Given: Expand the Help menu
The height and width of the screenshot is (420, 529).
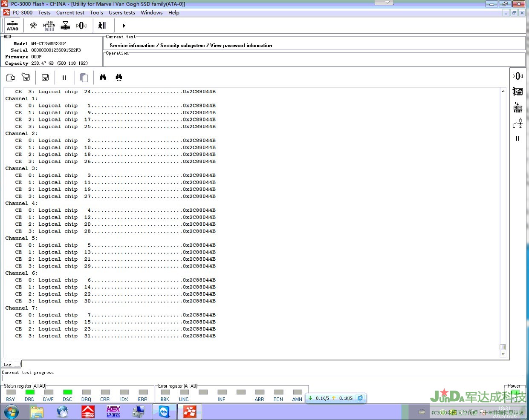Looking at the screenshot, I should pos(173,13).
